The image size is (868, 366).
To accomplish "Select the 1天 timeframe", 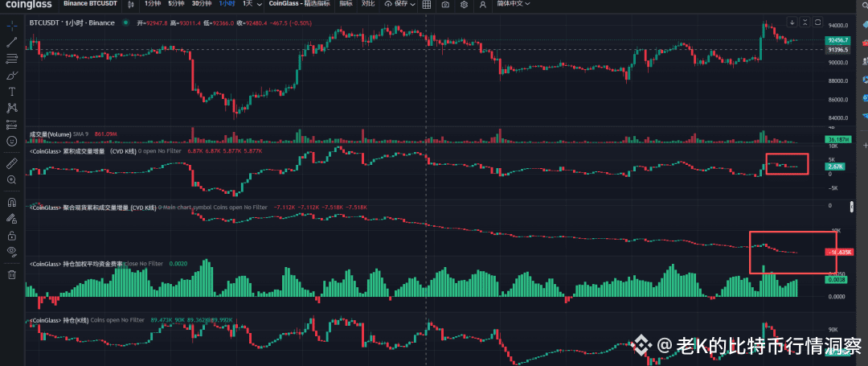I will click(247, 3).
